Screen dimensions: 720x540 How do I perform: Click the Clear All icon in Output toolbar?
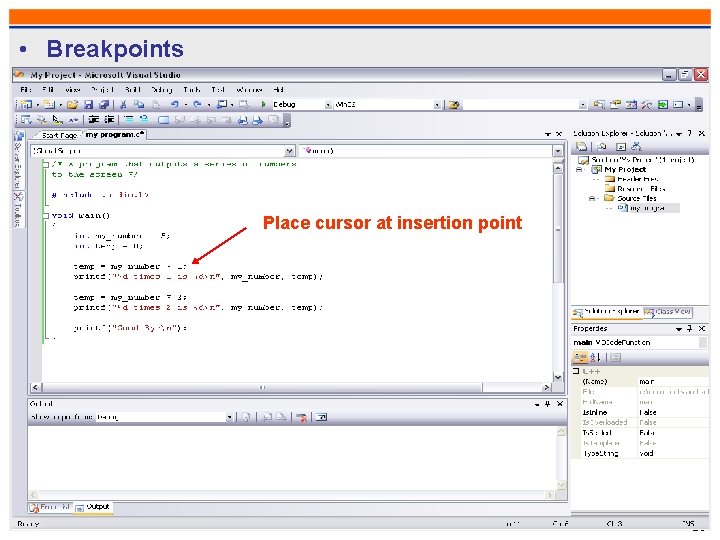[x=301, y=417]
